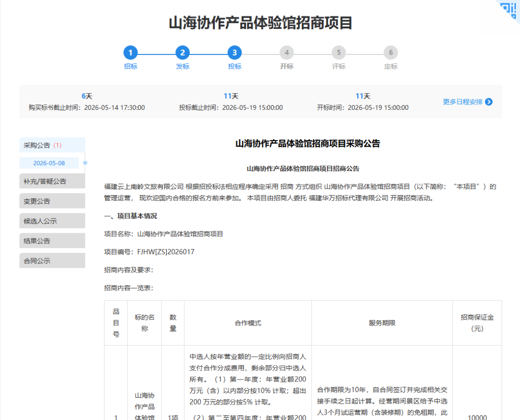Image resolution: width=520 pixels, height=420 pixels.
Task: Click heading 山海协作产品体验馆招商项目采购公告
Action: [307, 144]
